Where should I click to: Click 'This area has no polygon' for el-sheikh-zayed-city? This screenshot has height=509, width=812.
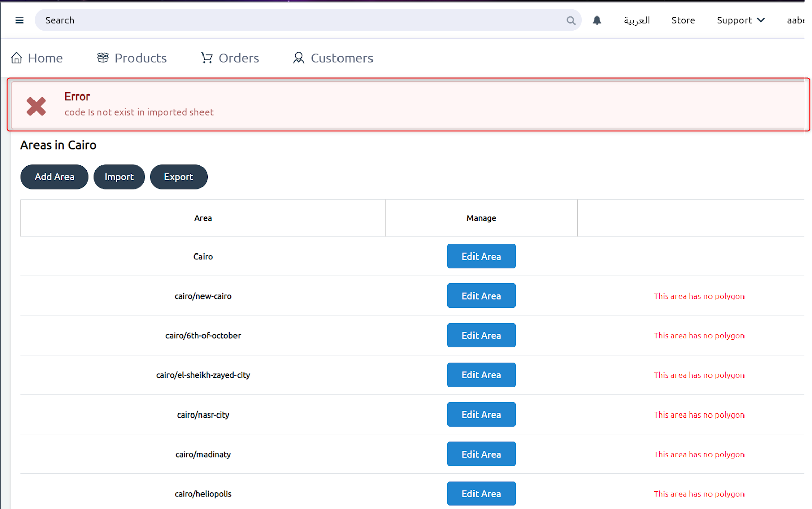tap(699, 375)
